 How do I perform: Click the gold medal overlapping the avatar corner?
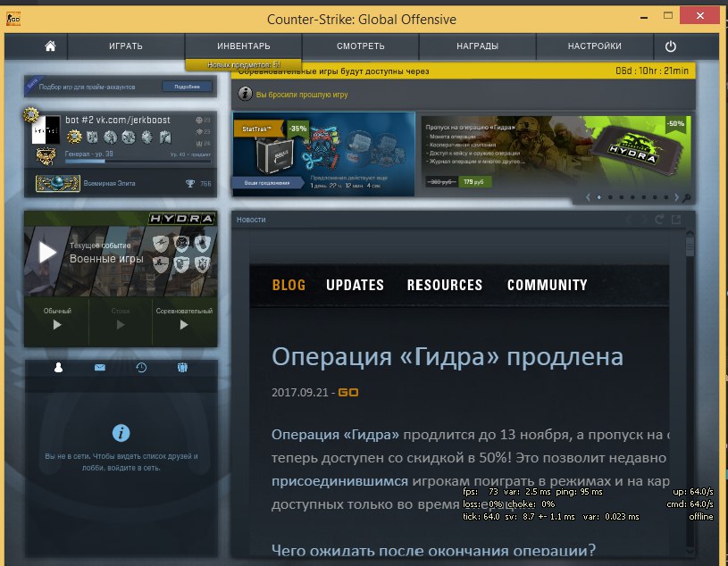click(30, 114)
